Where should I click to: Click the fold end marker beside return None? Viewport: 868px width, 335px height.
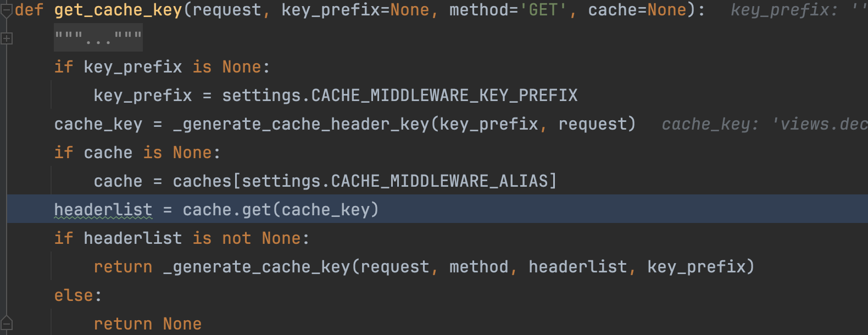tap(6, 323)
